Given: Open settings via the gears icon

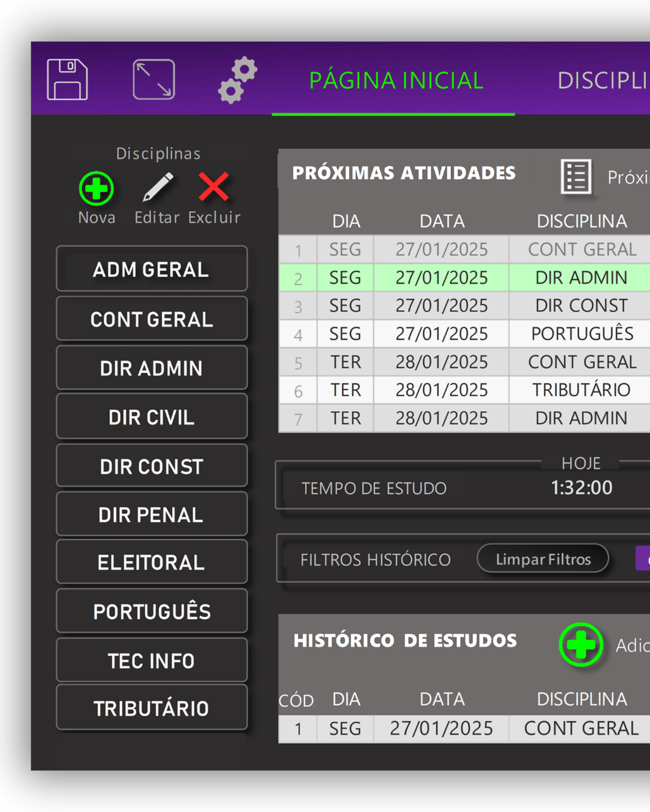Looking at the screenshot, I should point(238,80).
